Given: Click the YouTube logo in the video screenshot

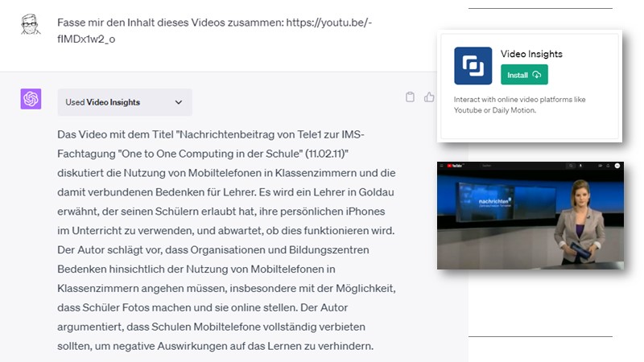Looking at the screenshot, I should click(455, 166).
